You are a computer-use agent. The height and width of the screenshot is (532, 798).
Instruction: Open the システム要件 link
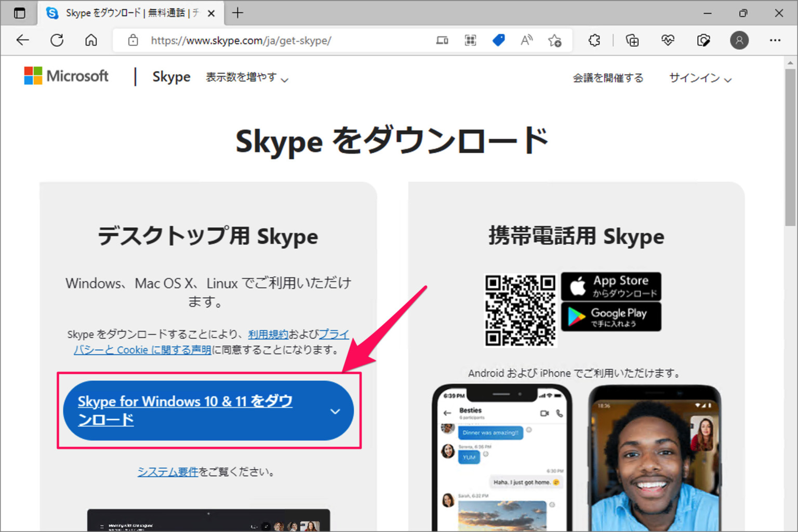tap(167, 472)
